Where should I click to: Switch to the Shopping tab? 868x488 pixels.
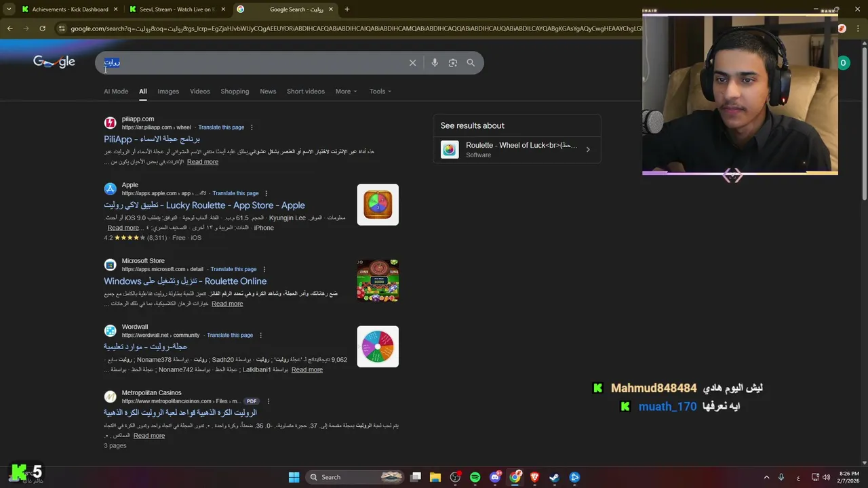tap(235, 91)
